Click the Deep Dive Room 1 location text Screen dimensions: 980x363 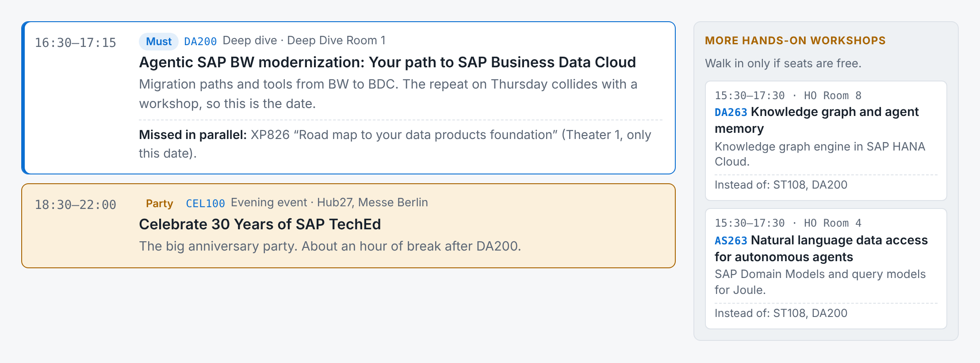[337, 41]
